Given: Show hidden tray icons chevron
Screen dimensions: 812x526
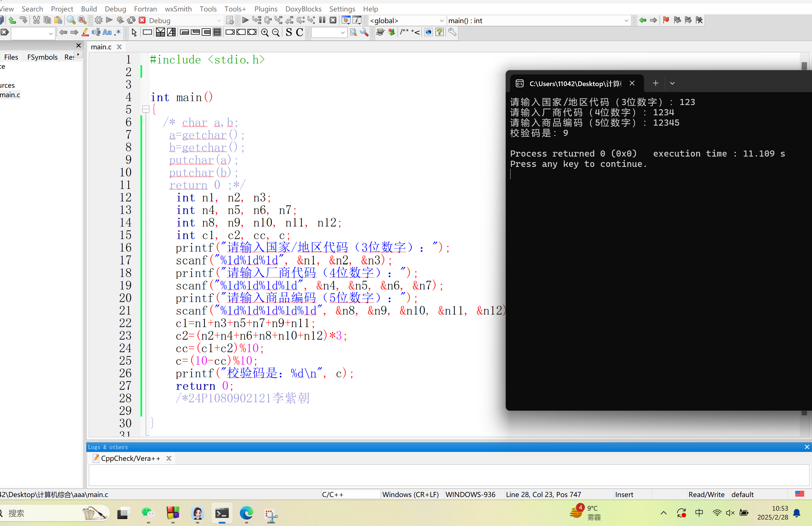Looking at the screenshot, I should [663, 513].
